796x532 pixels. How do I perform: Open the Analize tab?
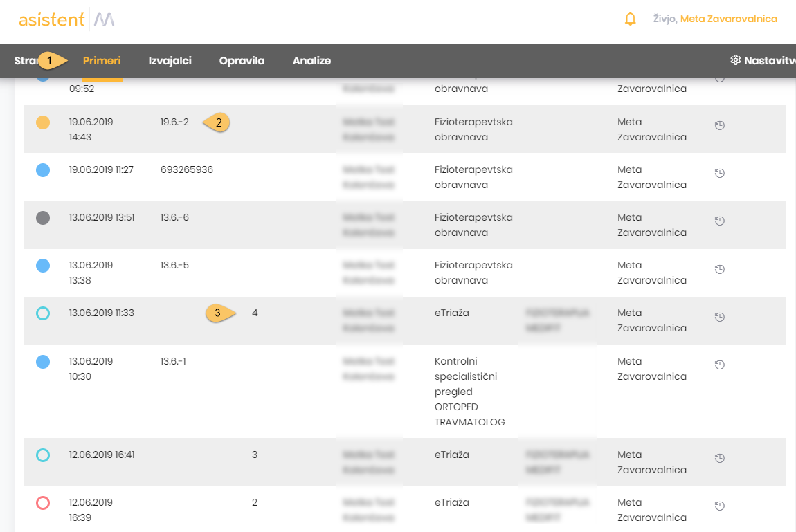(311, 61)
